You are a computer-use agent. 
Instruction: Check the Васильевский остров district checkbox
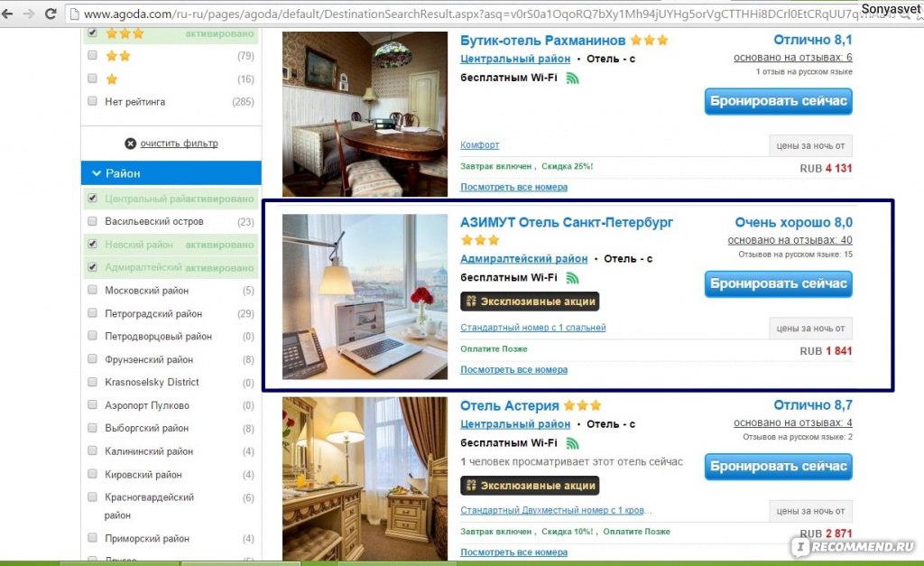tap(92, 221)
